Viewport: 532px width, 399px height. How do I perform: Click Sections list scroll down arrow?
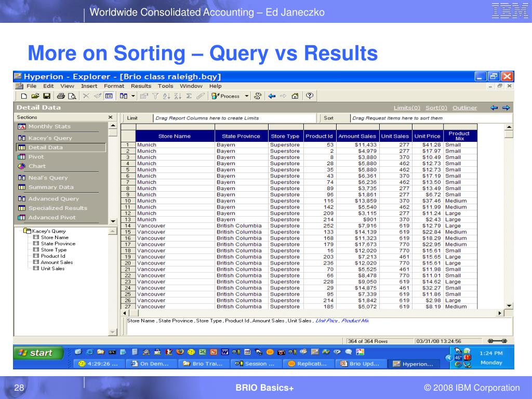tap(113, 221)
